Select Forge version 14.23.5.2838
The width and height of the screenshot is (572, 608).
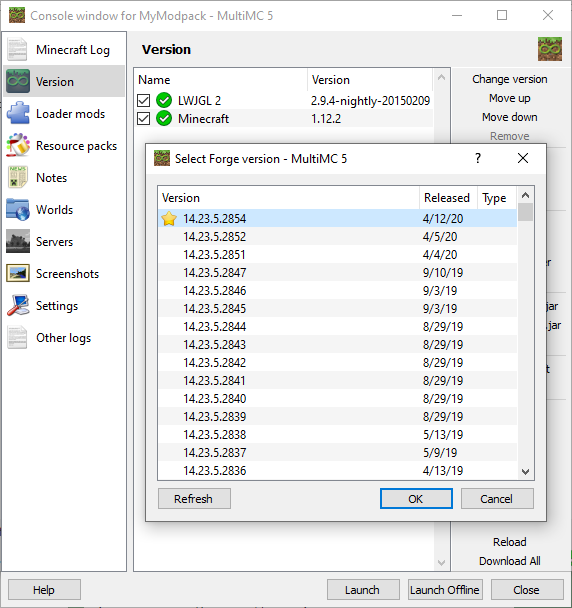(x=337, y=434)
